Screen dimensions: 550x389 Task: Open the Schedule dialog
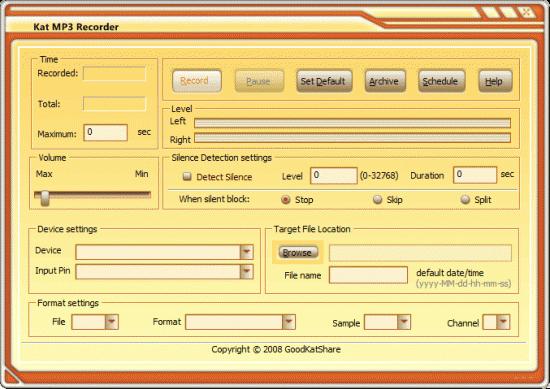[x=441, y=81]
